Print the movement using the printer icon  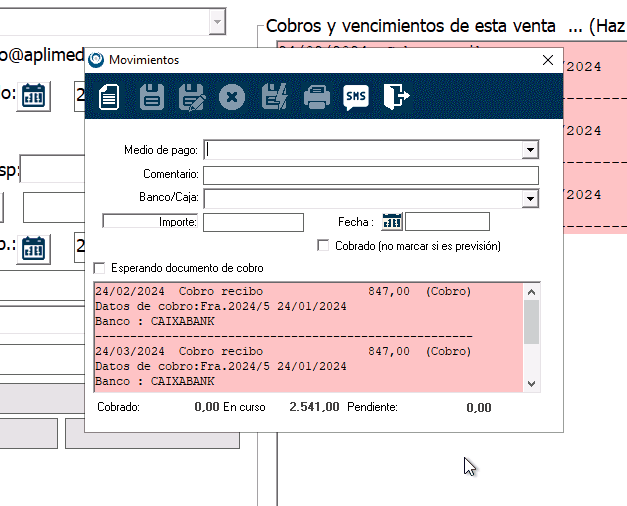click(x=316, y=97)
